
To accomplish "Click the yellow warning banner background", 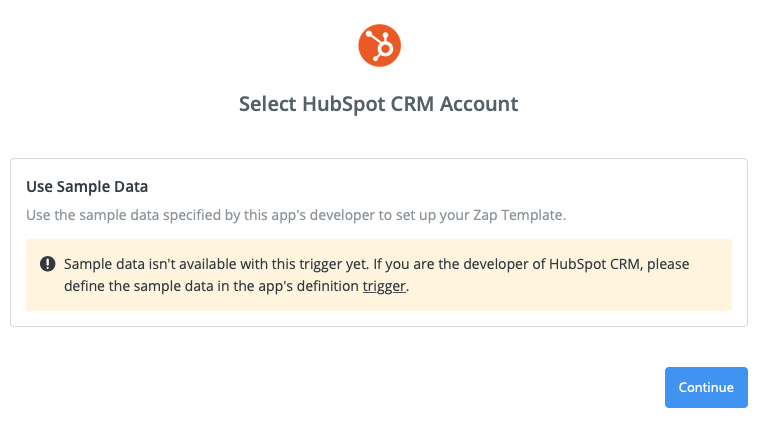I will coord(379,275).
